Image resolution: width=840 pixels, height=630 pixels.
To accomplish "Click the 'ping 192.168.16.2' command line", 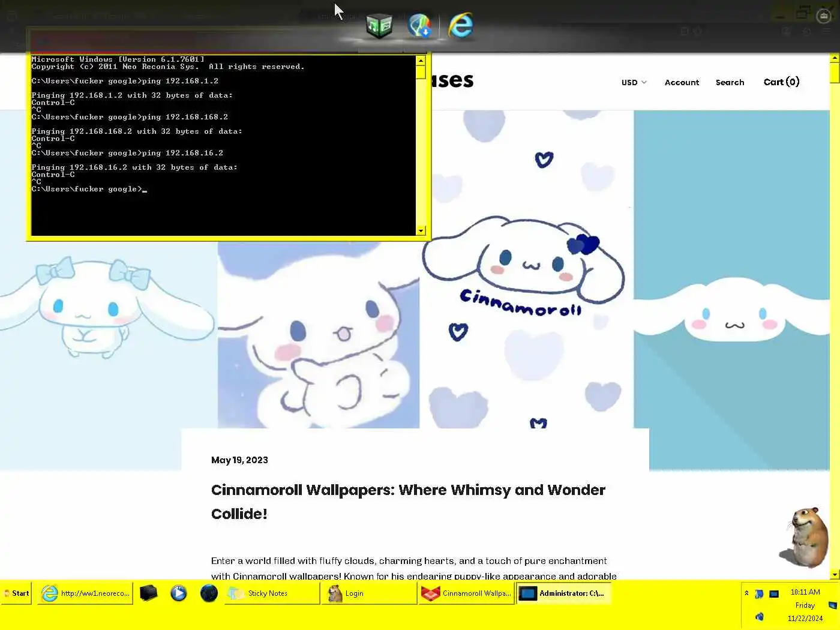I will coord(127,153).
